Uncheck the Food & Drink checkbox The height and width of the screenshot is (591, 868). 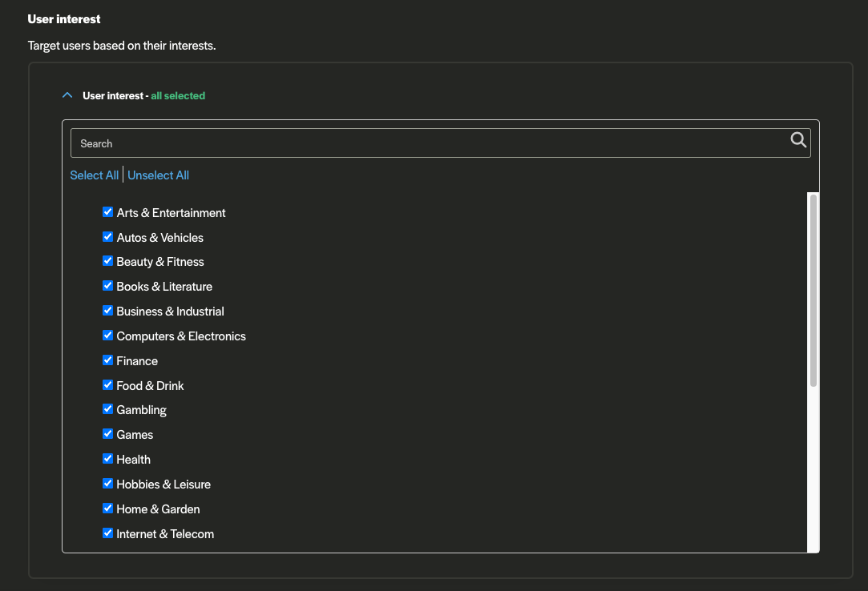107,385
